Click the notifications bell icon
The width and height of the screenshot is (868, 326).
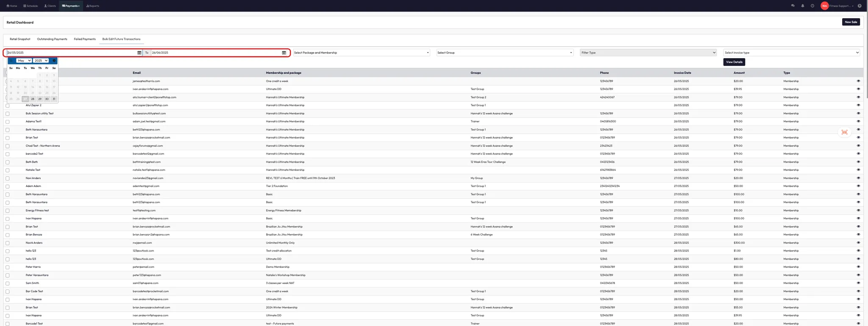[x=802, y=6]
